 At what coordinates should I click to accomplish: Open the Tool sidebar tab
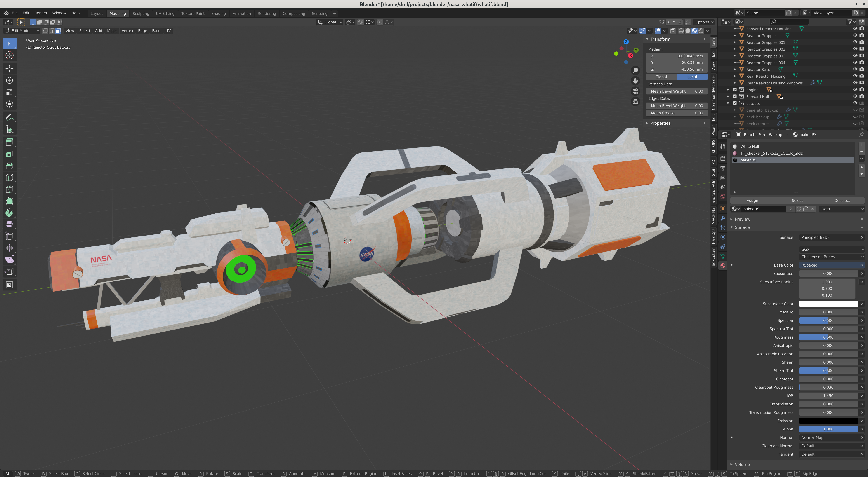pyautogui.click(x=713, y=54)
